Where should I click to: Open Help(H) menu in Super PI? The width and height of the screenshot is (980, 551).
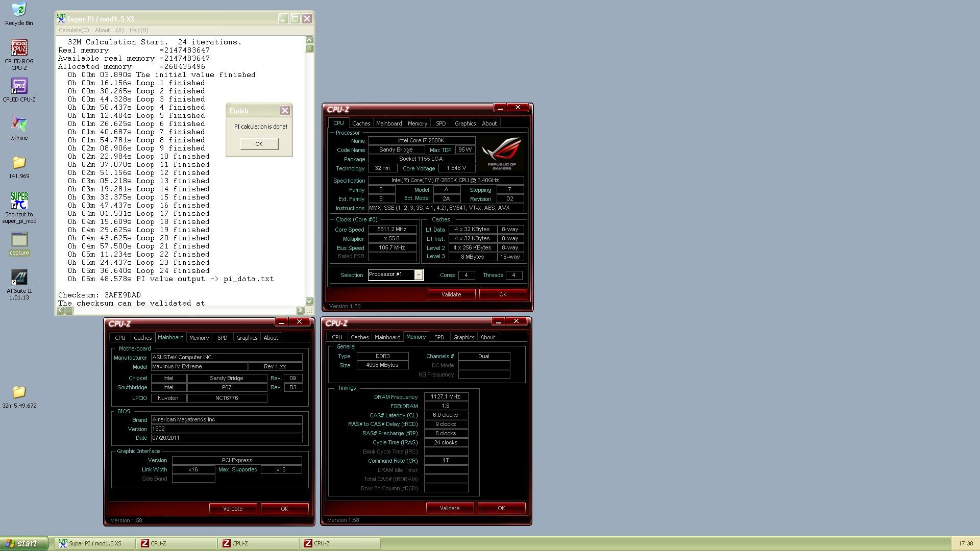click(x=139, y=30)
